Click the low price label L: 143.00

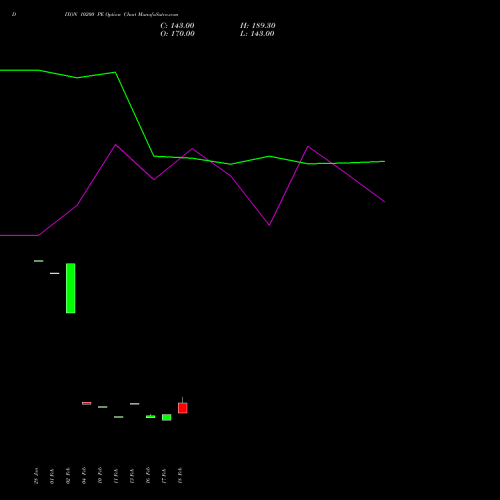257,34
